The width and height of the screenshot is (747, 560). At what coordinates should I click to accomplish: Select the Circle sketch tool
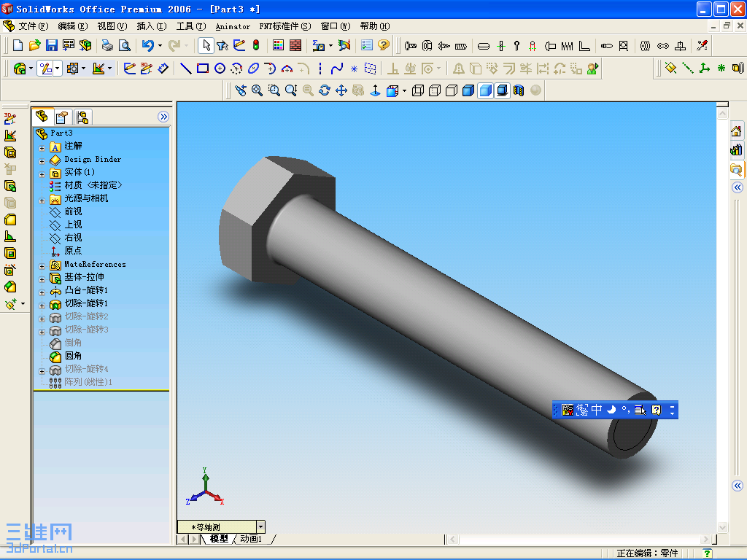[220, 69]
